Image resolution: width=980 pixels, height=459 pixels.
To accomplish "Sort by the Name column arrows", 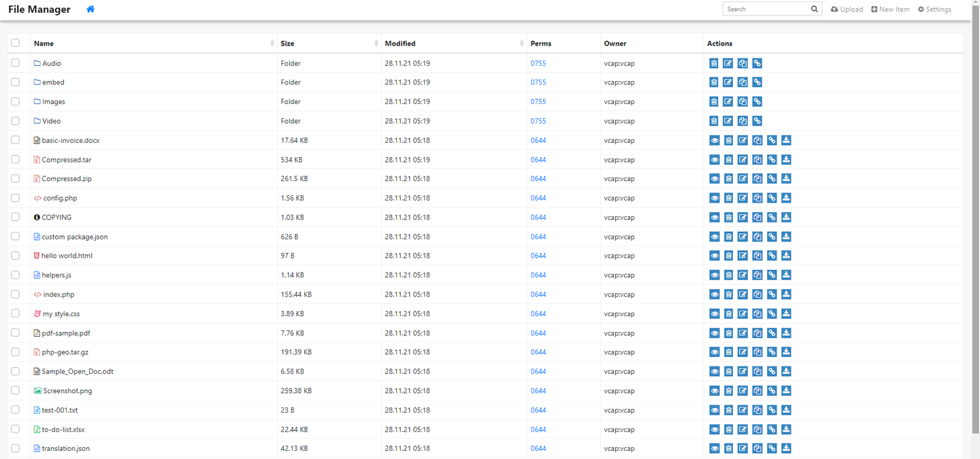I will coord(272,44).
